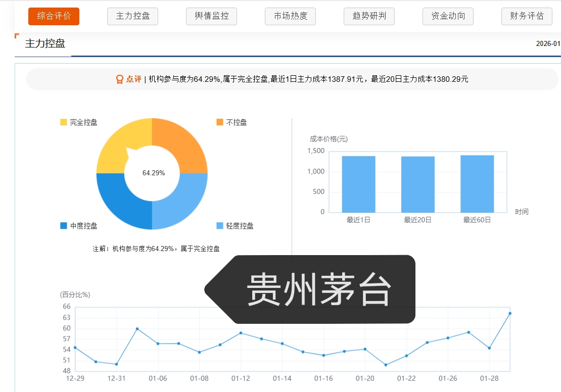The height and width of the screenshot is (392, 561).
Task: Click the 点评 lightbulb icon
Action: point(119,79)
